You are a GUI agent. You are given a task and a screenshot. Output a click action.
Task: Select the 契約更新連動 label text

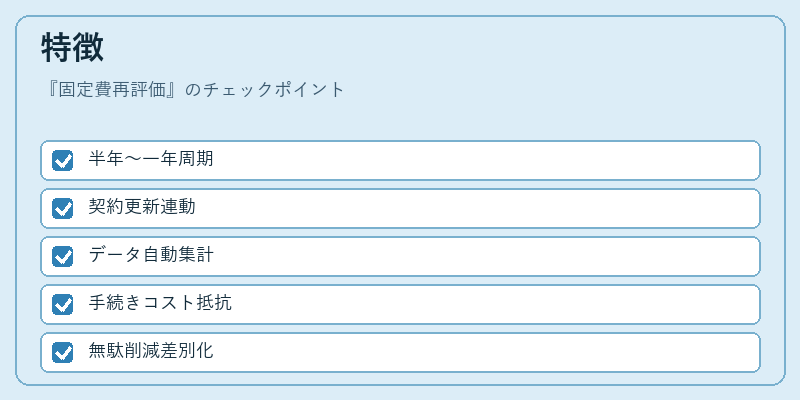(142, 207)
